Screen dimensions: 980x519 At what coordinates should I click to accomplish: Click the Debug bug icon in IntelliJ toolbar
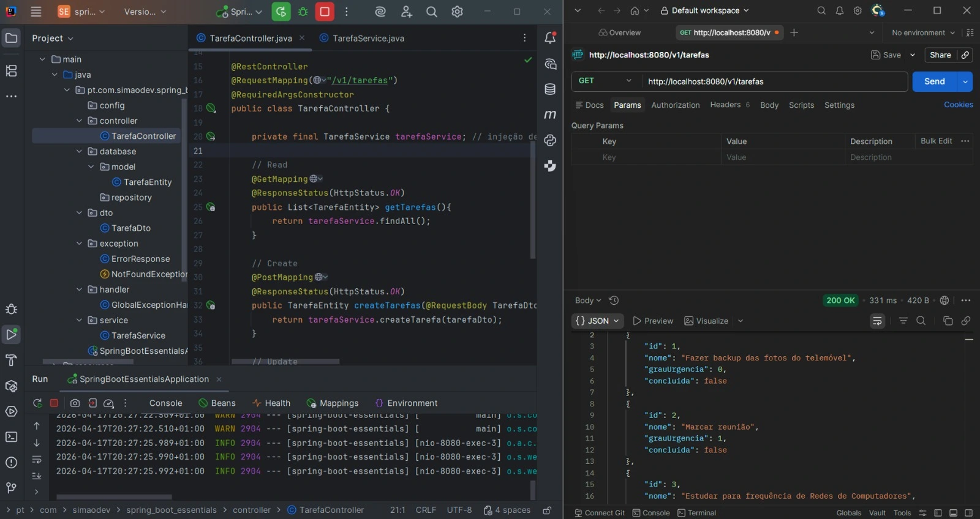pyautogui.click(x=303, y=12)
